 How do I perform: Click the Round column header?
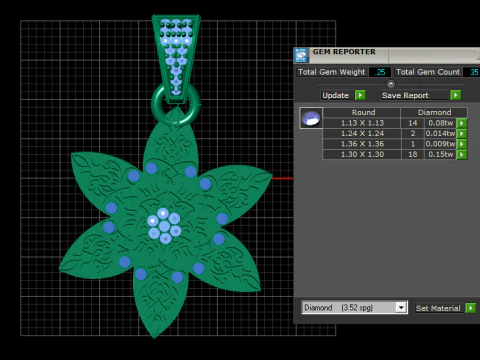pyautogui.click(x=362, y=112)
